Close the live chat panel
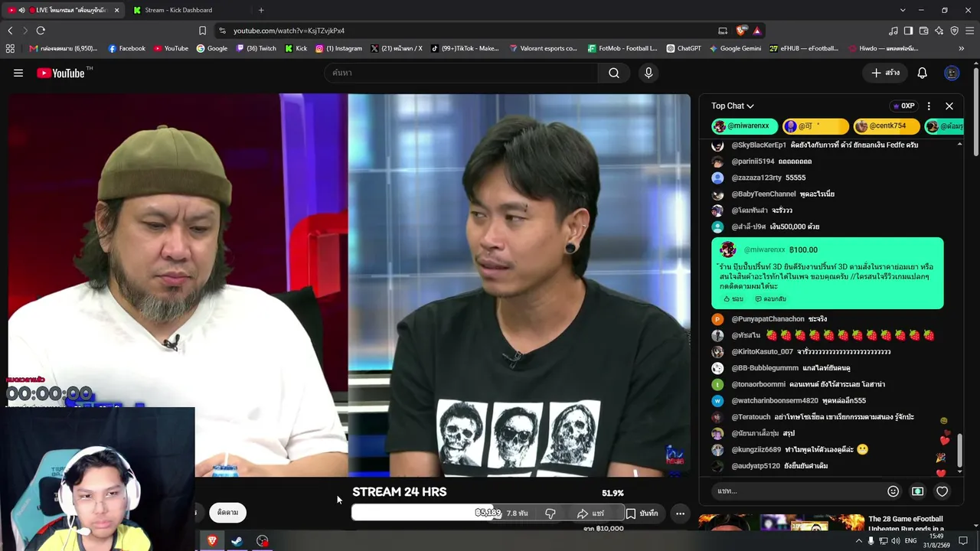980x551 pixels. tap(949, 106)
